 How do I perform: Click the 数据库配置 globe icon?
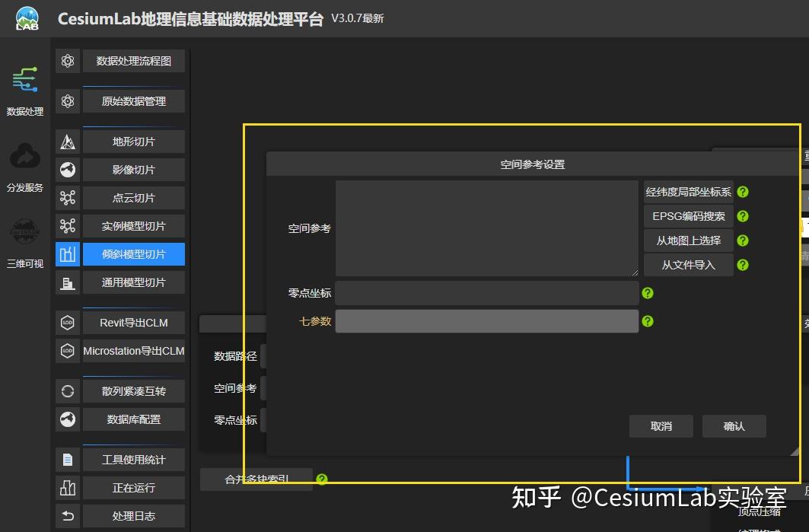[68, 419]
